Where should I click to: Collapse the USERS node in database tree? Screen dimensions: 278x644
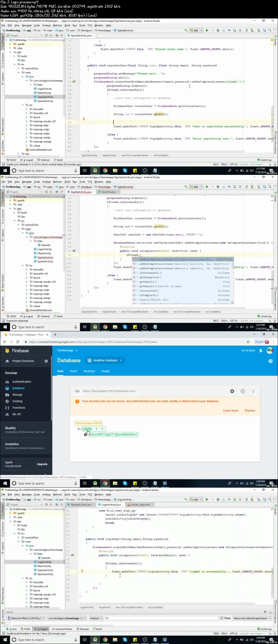(x=79, y=429)
